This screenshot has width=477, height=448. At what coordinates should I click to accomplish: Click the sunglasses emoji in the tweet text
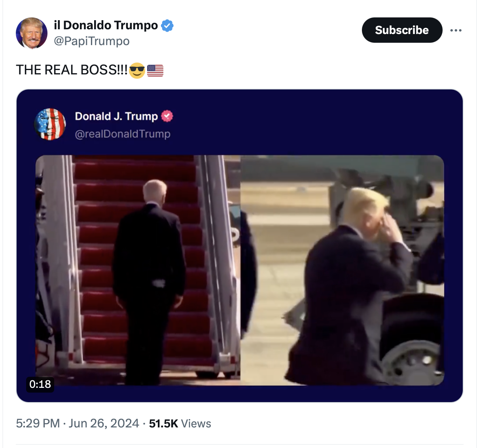(137, 70)
